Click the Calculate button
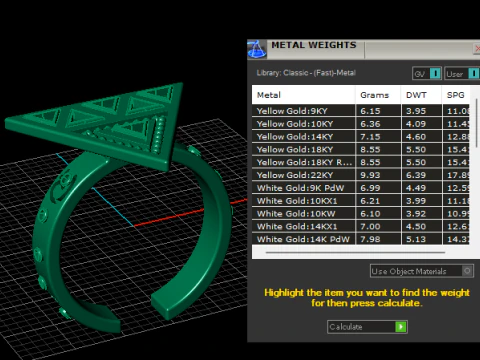 [x=367, y=327]
